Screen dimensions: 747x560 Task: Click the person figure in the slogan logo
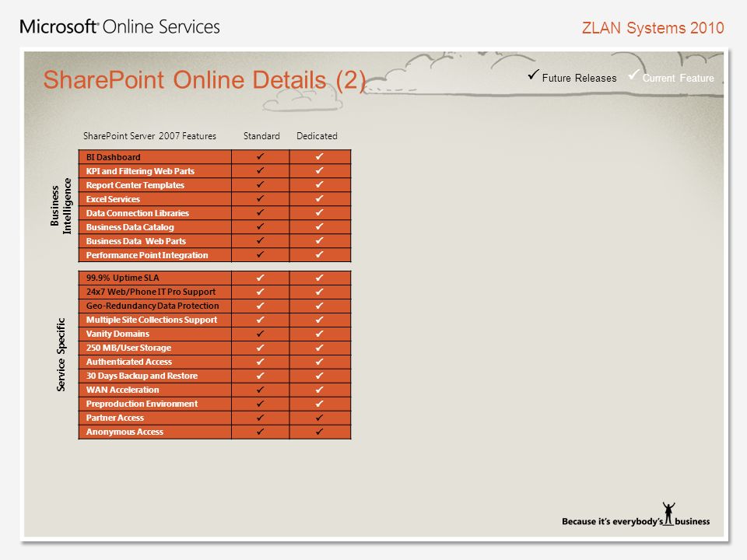pyautogui.click(x=669, y=513)
